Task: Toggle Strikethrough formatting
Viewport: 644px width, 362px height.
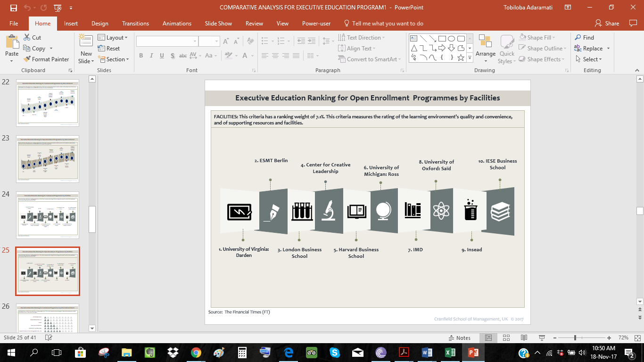Action: 183,56
